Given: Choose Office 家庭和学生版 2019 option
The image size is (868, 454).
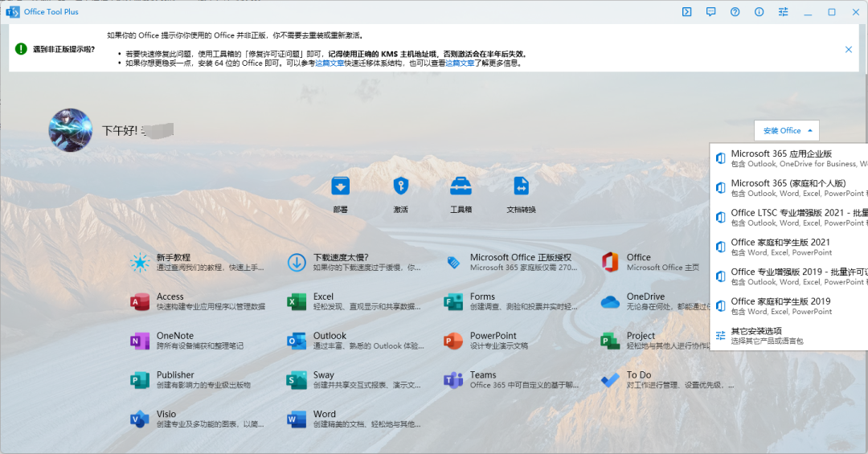Looking at the screenshot, I should 789,306.
